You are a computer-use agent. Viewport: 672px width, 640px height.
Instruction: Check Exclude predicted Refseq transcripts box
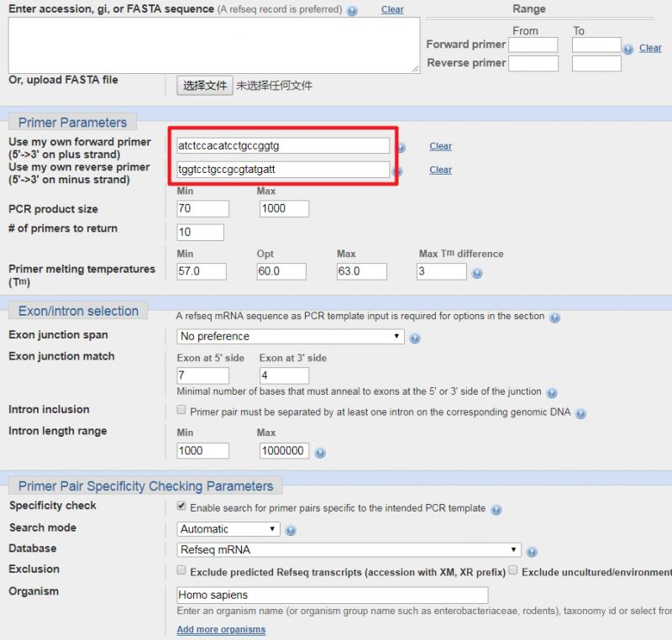click(181, 570)
